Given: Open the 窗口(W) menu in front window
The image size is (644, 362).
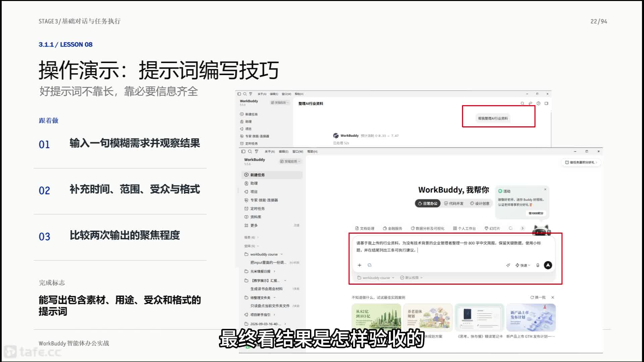Looking at the screenshot, I should click(x=298, y=152).
